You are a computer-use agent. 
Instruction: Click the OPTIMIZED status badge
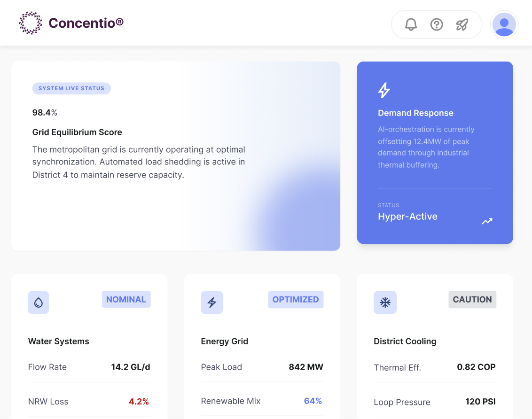click(296, 299)
